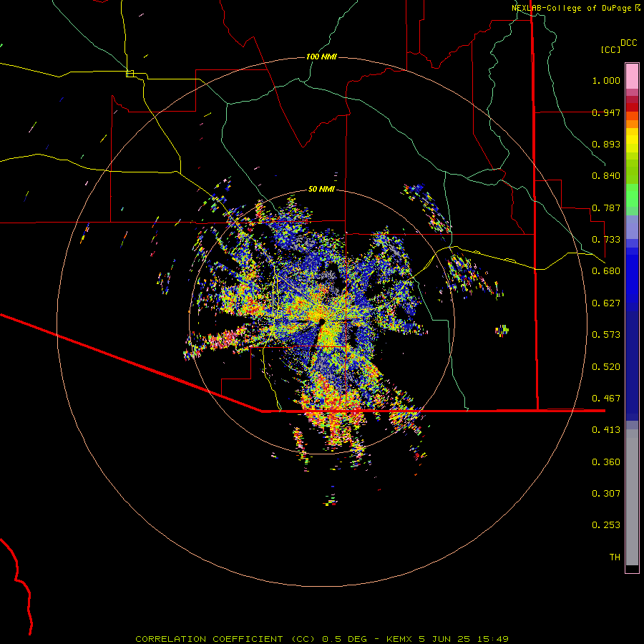
Task: Click the 0.893 color scale value
Action: click(x=606, y=144)
